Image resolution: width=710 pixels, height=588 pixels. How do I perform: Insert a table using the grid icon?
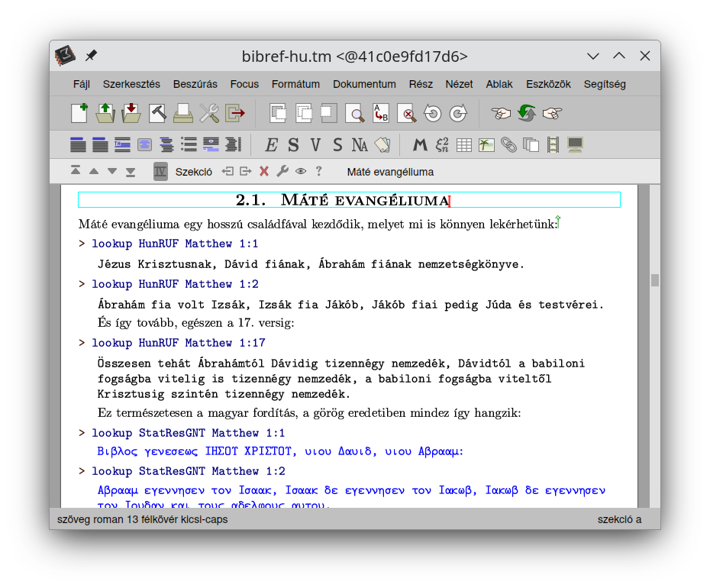(x=464, y=144)
